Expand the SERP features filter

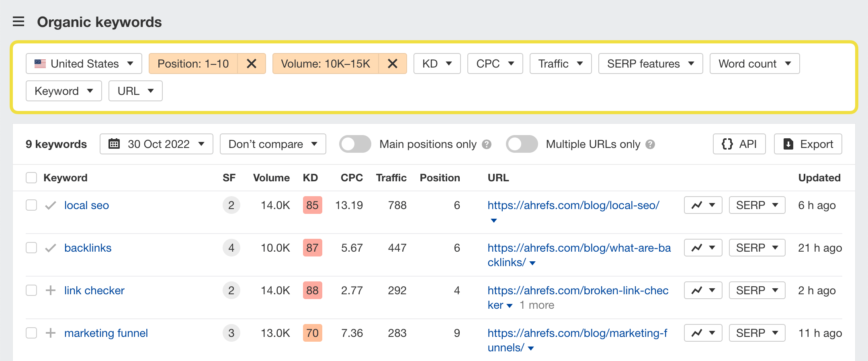pyautogui.click(x=650, y=64)
